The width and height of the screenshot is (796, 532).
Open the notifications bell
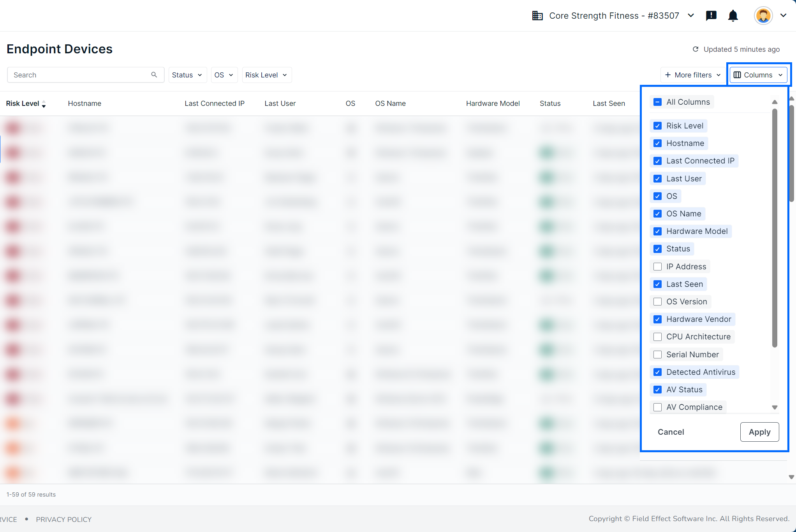(733, 16)
